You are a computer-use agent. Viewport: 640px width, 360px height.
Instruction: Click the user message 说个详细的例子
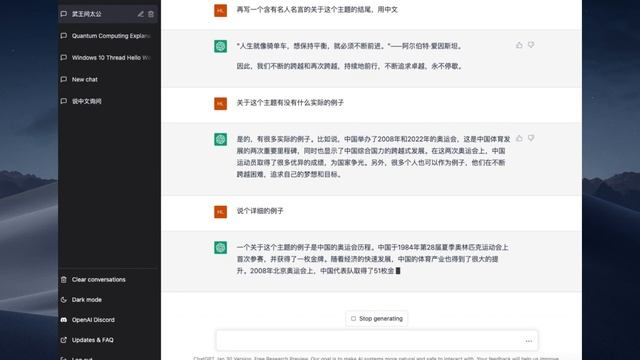click(x=260, y=211)
